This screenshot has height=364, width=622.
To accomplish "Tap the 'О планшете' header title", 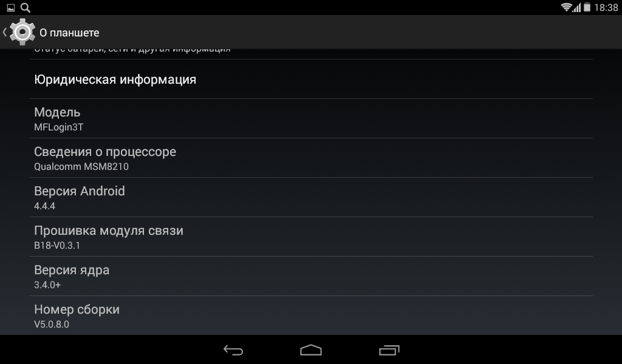I will pyautogui.click(x=69, y=33).
